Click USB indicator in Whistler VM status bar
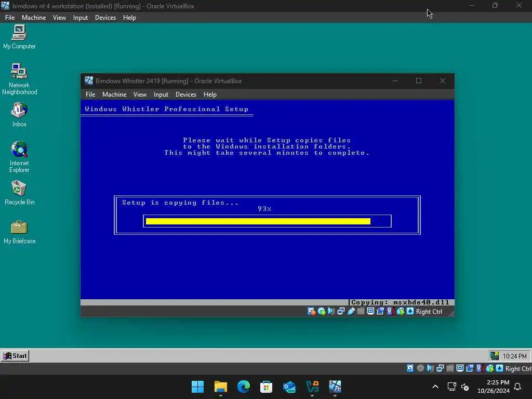The width and height of the screenshot is (532, 399). 351,311
